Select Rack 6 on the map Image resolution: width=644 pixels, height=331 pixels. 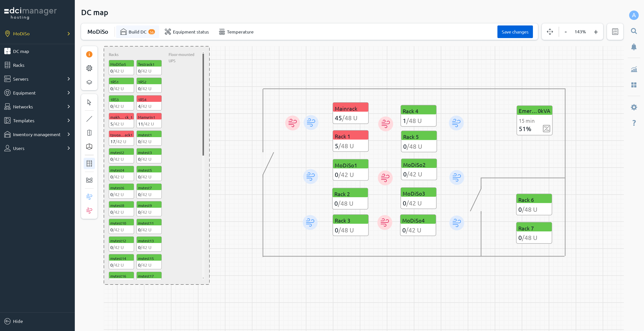(x=534, y=204)
